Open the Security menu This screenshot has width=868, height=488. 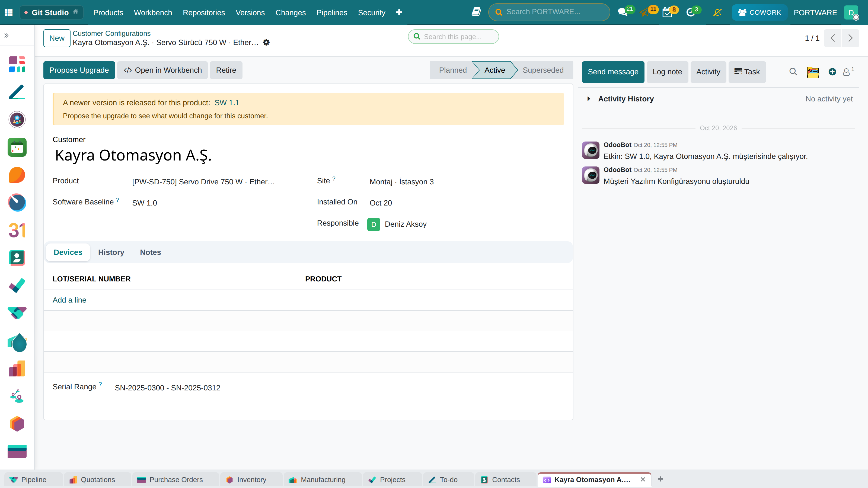coord(371,12)
